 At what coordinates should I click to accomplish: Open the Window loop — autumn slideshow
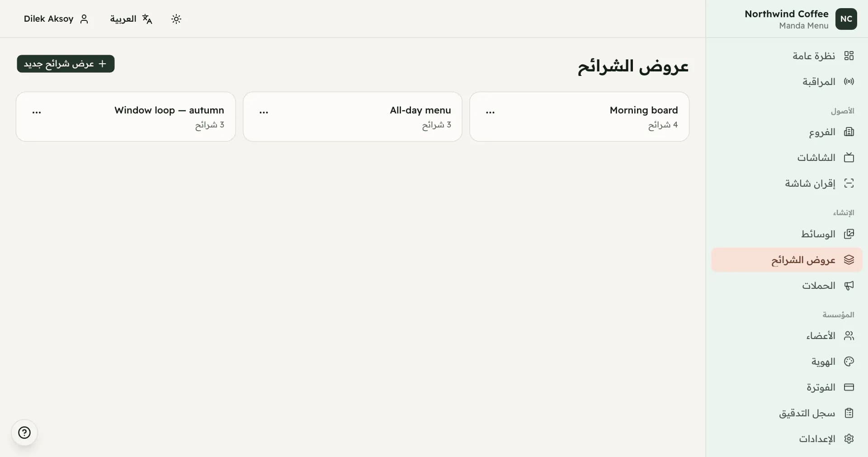coord(126,117)
